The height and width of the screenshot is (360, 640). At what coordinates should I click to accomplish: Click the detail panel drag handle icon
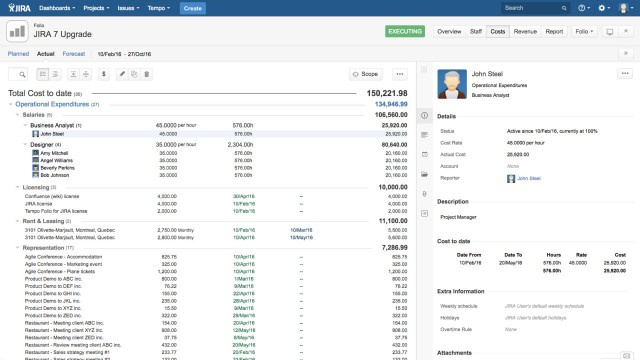click(x=424, y=69)
